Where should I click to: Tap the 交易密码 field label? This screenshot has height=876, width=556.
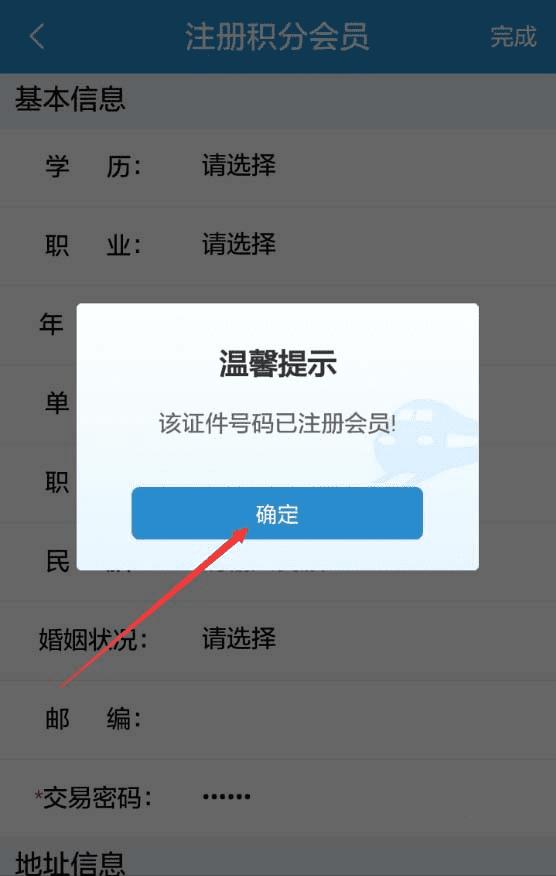pyautogui.click(x=93, y=798)
